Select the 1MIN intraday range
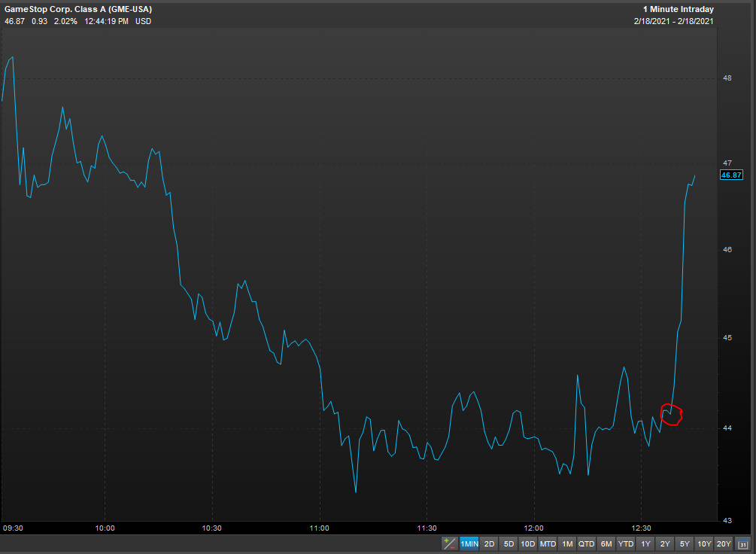The height and width of the screenshot is (554, 756). [469, 543]
